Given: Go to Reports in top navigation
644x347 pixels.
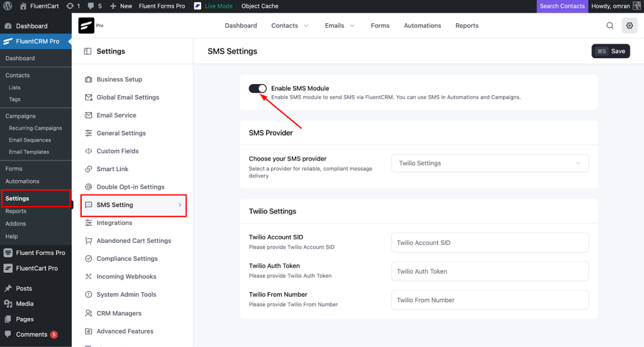Looking at the screenshot, I should (x=467, y=26).
